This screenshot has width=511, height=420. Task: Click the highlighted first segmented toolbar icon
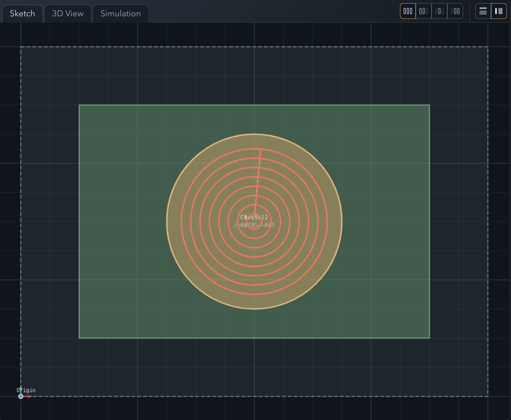[x=408, y=11]
